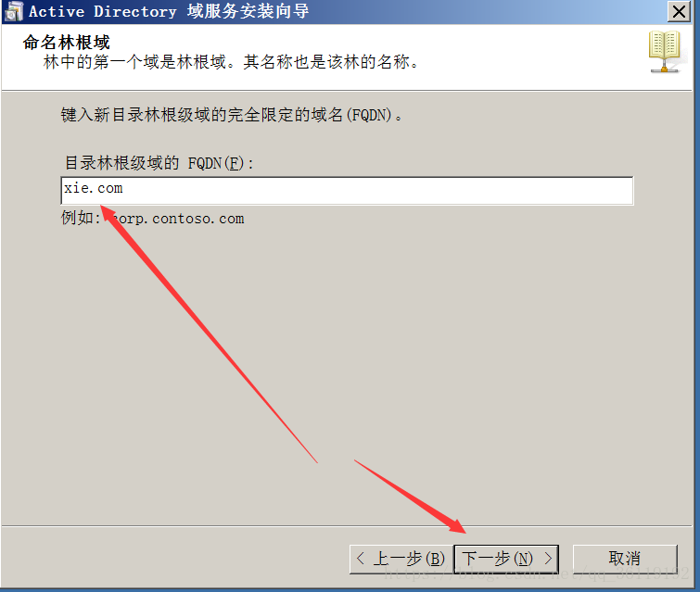
Task: Click the '目录林根级域的 FQDN(F):' field label
Action: pos(159,163)
